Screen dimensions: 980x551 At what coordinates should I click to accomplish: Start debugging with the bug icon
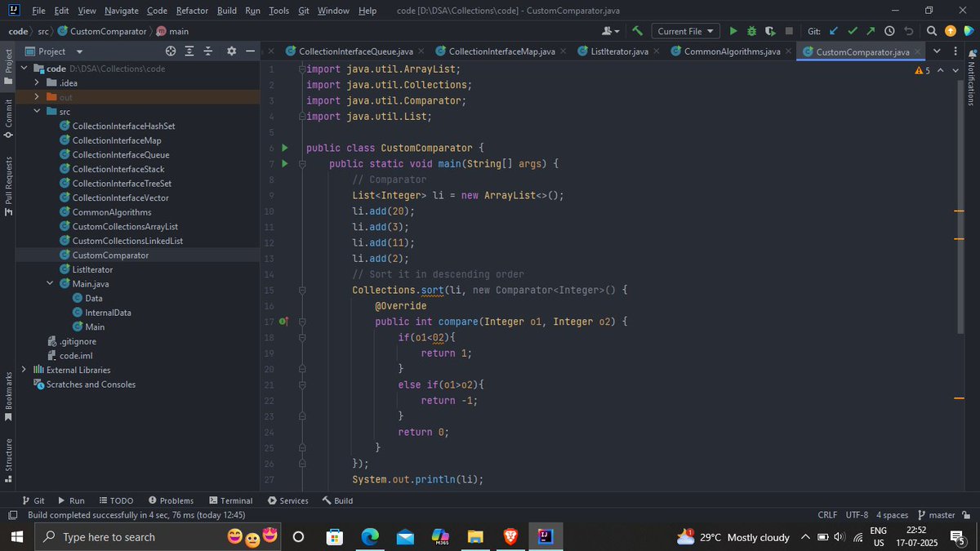click(752, 31)
